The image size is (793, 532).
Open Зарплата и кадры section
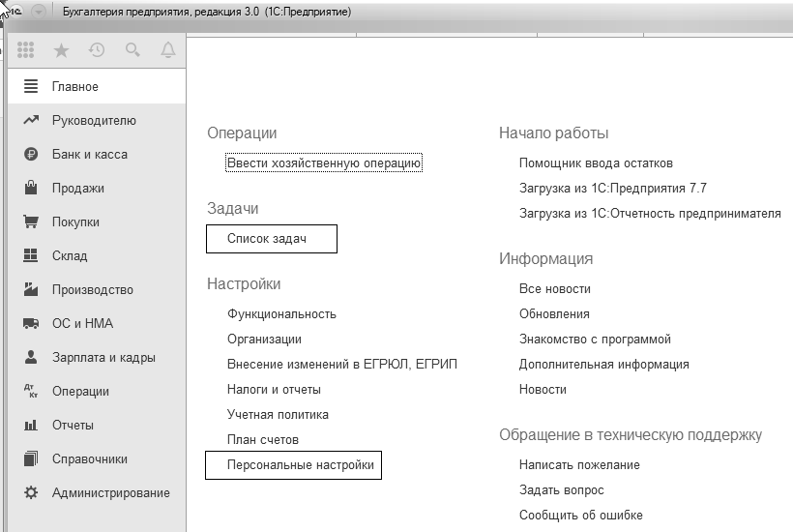pos(97,358)
